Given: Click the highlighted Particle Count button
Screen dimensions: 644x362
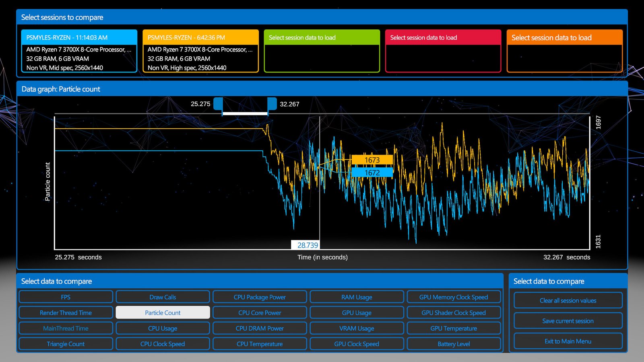Looking at the screenshot, I should coord(163,313).
